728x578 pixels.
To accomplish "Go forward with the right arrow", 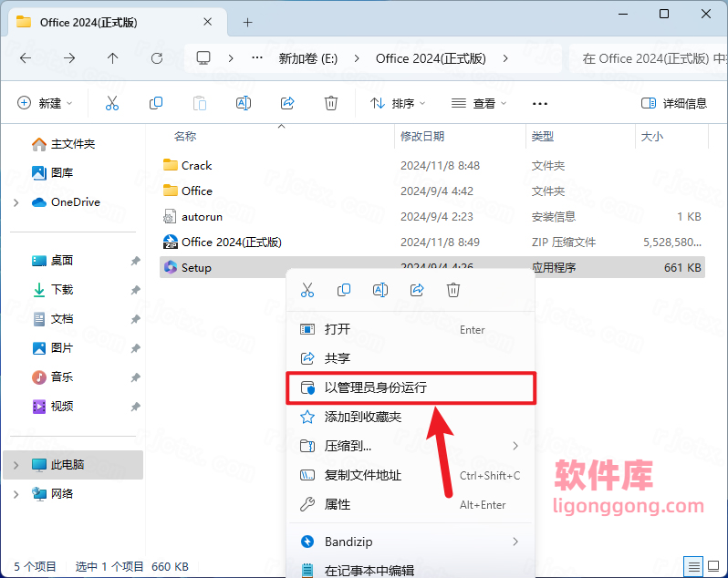I will click(69, 58).
